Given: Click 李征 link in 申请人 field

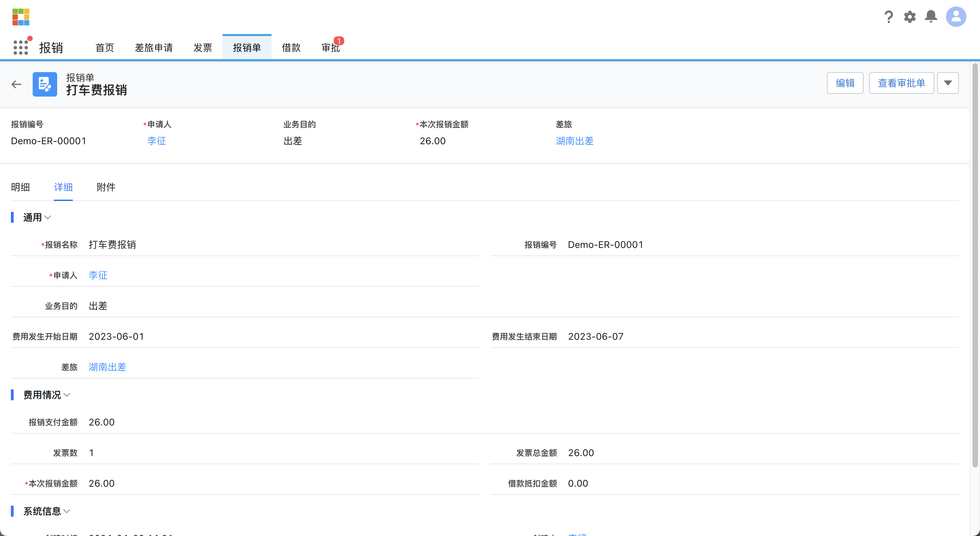Looking at the screenshot, I should (x=98, y=275).
